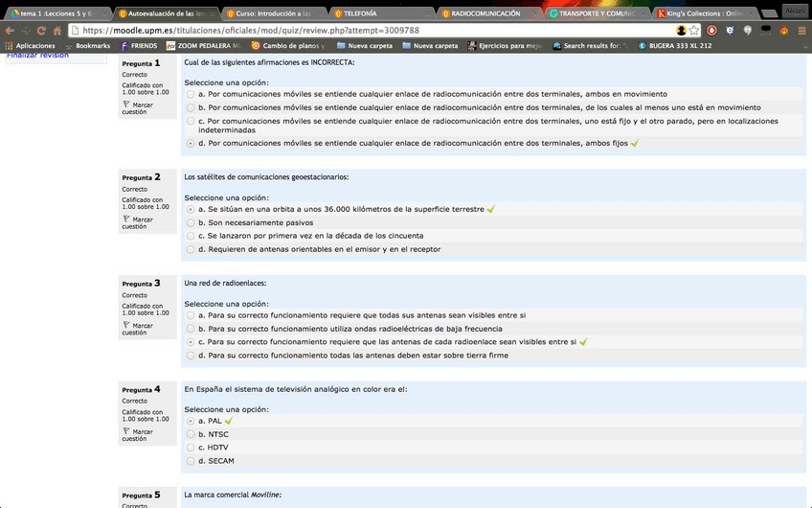Viewport: 812px width, 508px height.
Task: Expand the Bookmarks folder in bookmarks bar
Action: (x=86, y=45)
